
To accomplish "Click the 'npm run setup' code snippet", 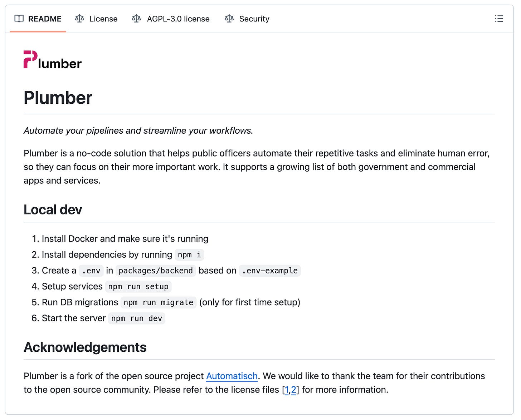I will click(x=138, y=287).
